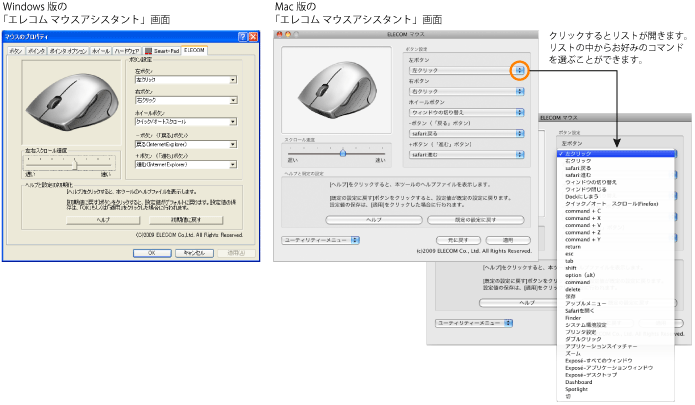Choose システム環境設定 from the list

click(616, 325)
